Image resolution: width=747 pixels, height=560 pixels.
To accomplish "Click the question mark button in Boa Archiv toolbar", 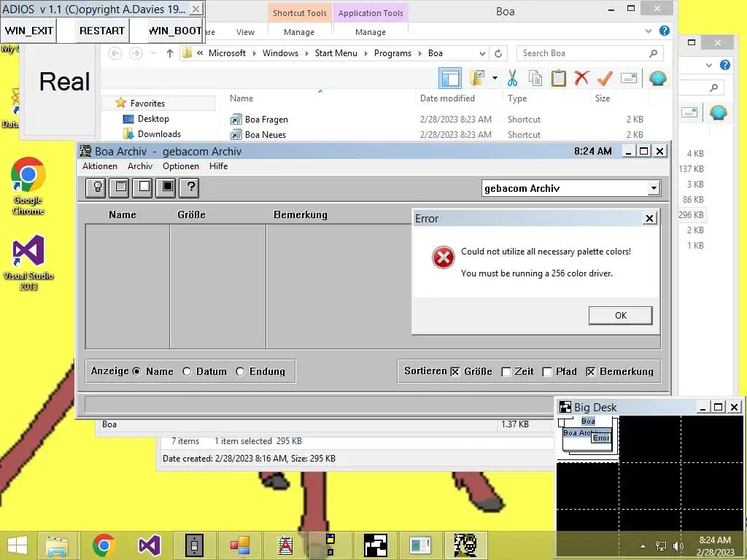I will point(190,187).
